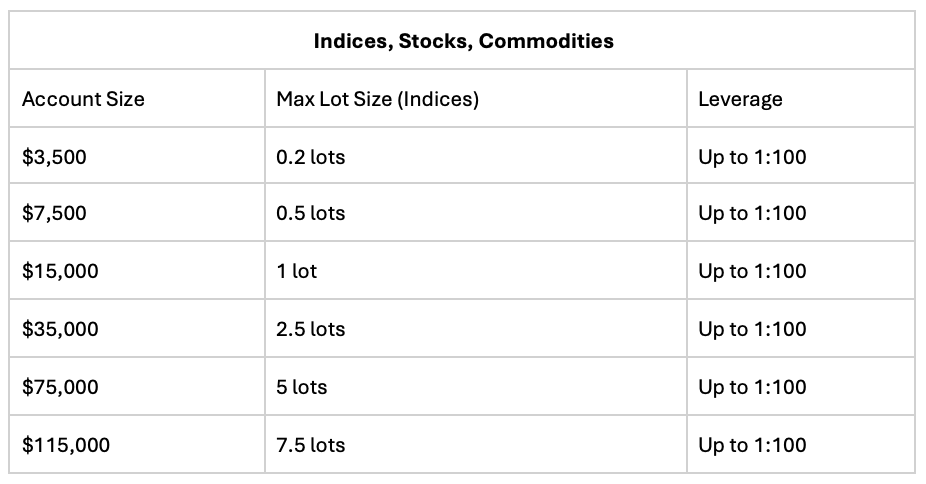Select the Max Lot Size (Indices) header
Image resolution: width=926 pixels, height=484 pixels.
click(x=476, y=98)
